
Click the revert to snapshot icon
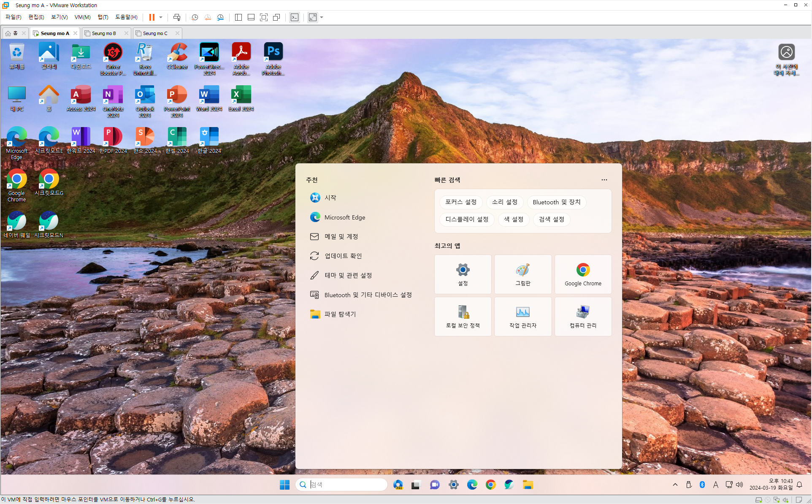(208, 17)
